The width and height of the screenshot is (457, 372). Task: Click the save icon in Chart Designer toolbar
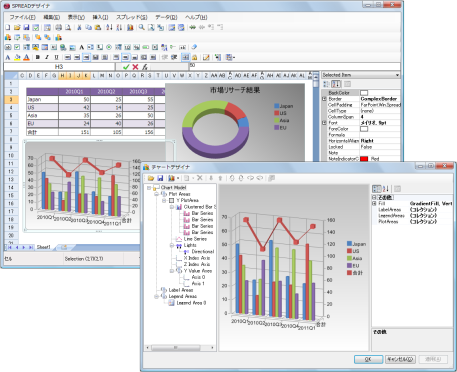click(x=160, y=178)
